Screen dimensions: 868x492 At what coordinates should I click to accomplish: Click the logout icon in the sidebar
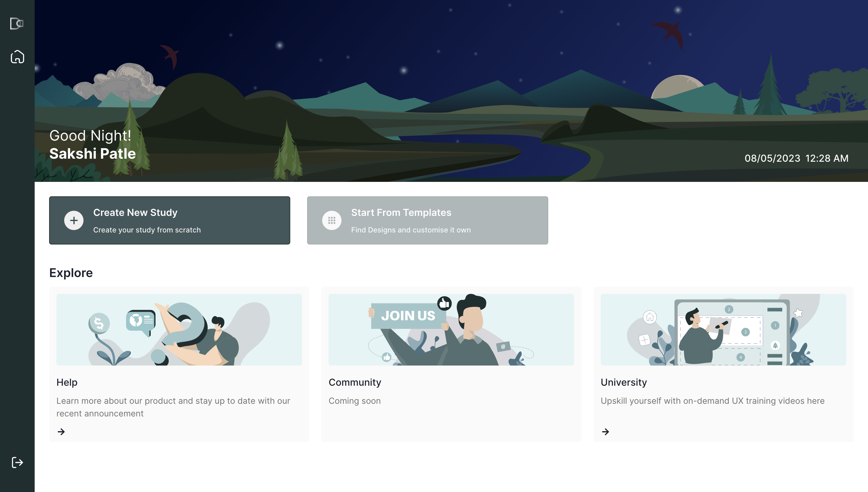(17, 462)
